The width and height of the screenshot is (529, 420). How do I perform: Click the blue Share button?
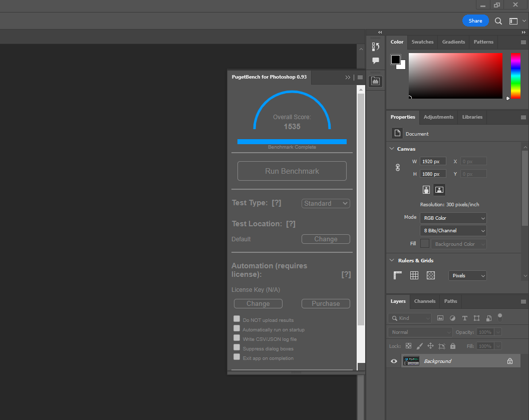475,21
